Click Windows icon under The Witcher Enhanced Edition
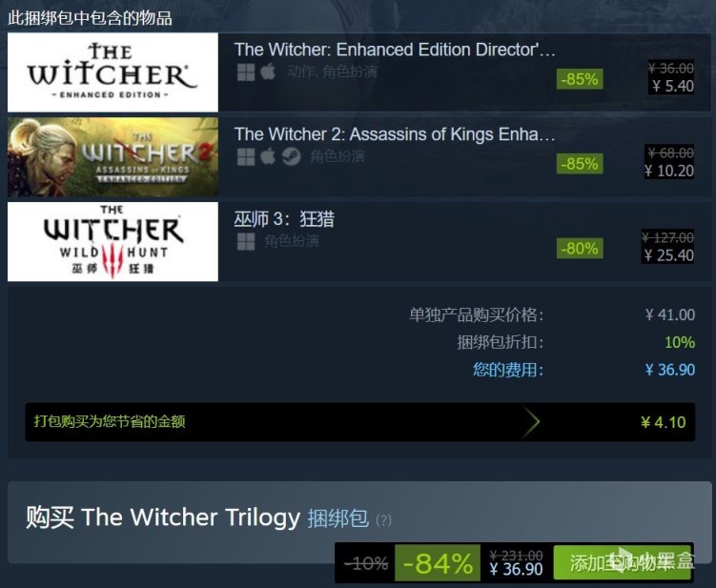Viewport: 716px width, 588px height. click(246, 72)
